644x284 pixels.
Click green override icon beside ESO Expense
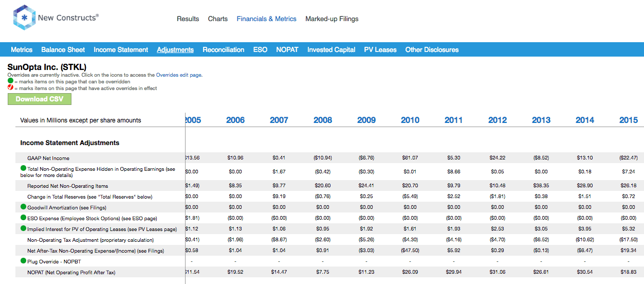[x=23, y=218]
